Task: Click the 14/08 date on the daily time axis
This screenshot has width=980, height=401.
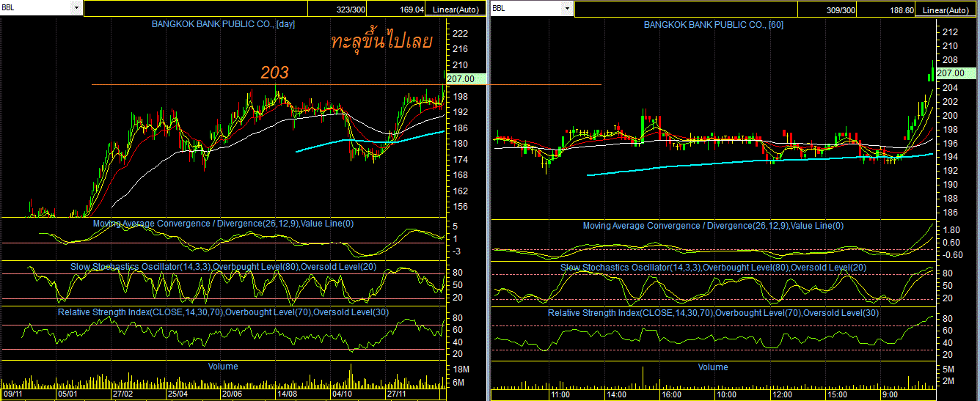Action: [x=287, y=394]
